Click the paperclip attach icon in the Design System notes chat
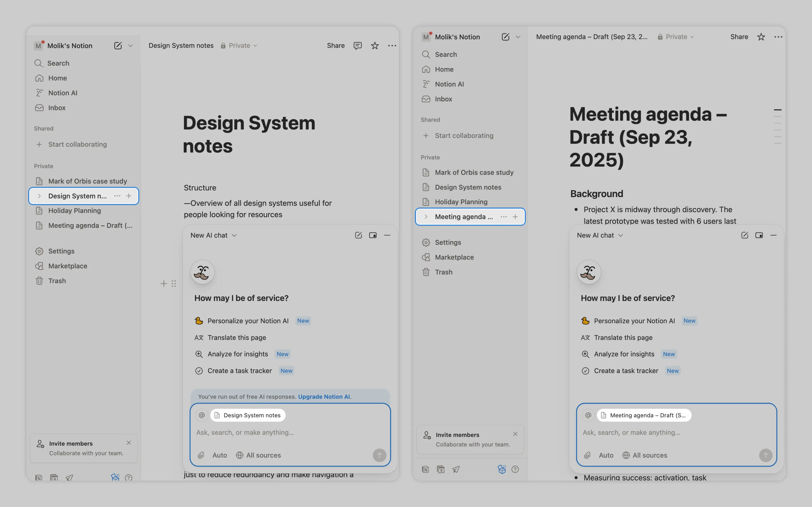This screenshot has height=507, width=812. tap(201, 455)
